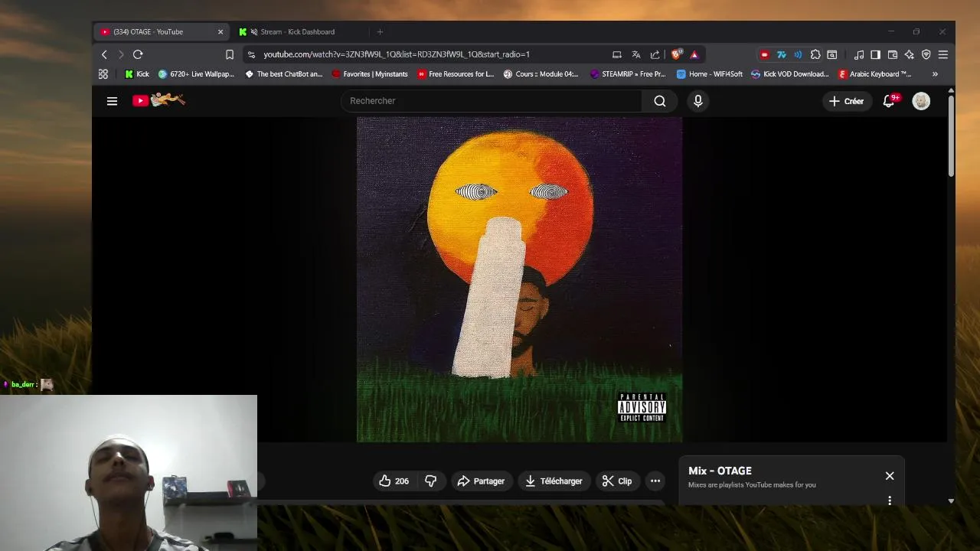Viewport: 980px width, 551px height.
Task: Click the Partager share button
Action: pos(481,481)
